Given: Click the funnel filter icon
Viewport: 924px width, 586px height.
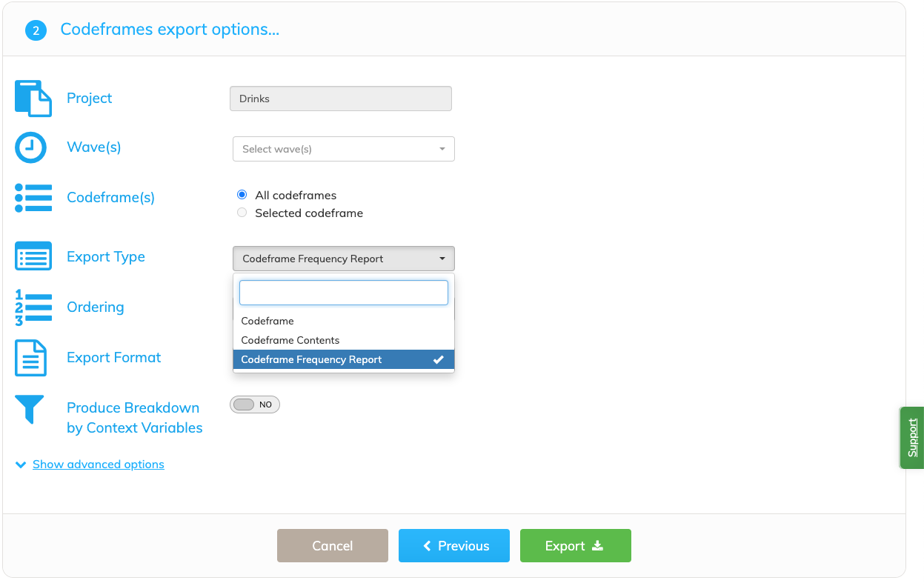Looking at the screenshot, I should [30, 409].
